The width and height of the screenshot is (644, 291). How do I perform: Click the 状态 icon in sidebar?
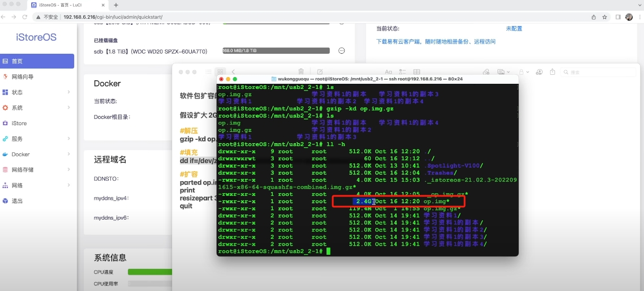(x=5, y=92)
